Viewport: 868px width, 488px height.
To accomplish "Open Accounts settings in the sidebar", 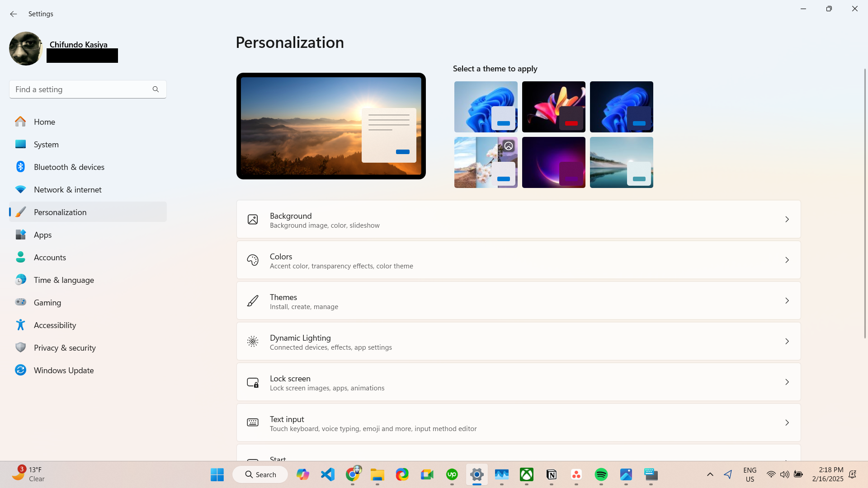I will 50,257.
